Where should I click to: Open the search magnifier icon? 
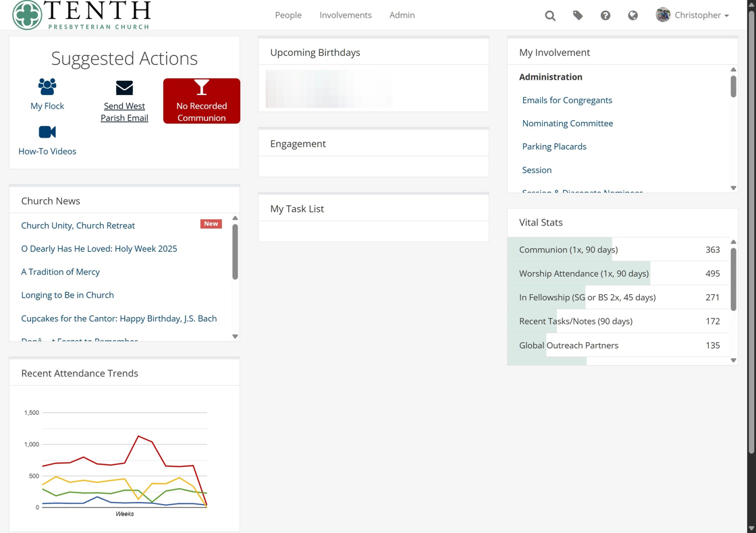[x=550, y=16]
